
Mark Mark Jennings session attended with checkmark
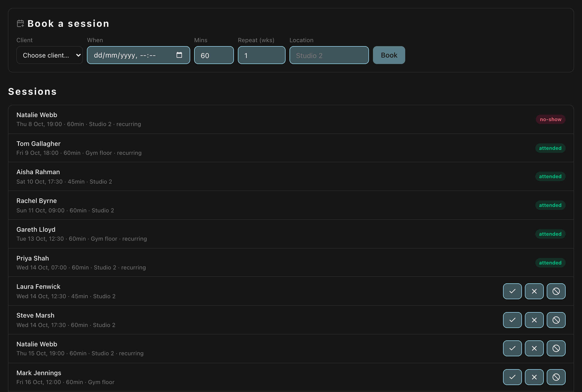click(x=512, y=377)
